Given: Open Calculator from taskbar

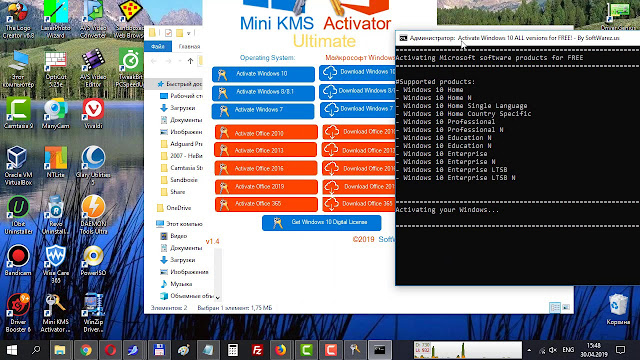Looking at the screenshot, I should click(233, 350).
